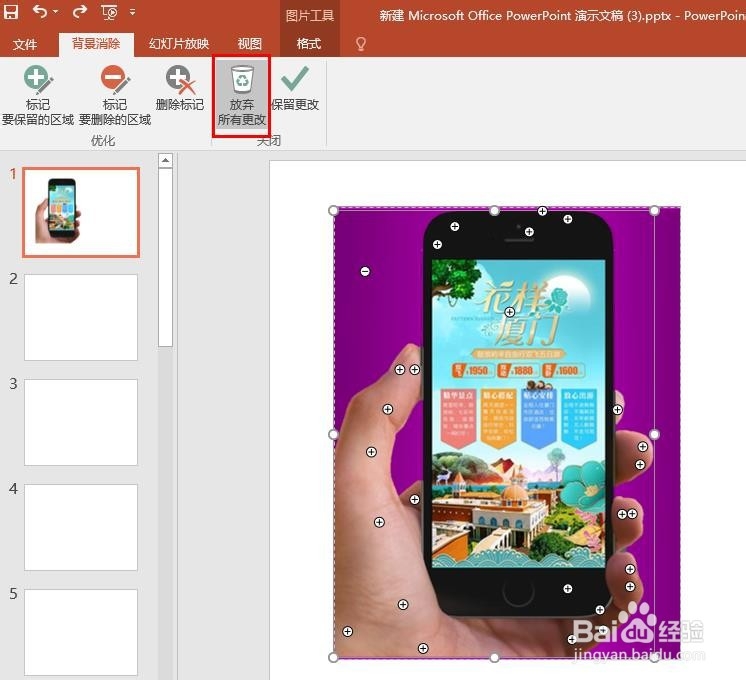Switch to the 幻灯片放映 tab
746x680 pixels.
(x=179, y=44)
